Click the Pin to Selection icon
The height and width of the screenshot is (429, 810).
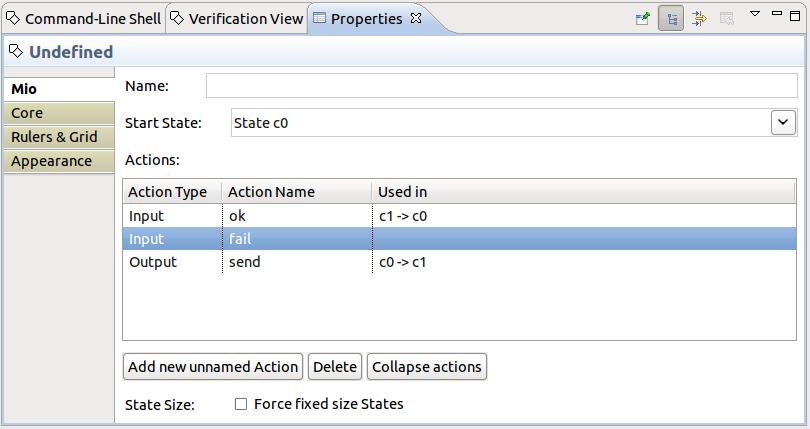pyautogui.click(x=643, y=18)
